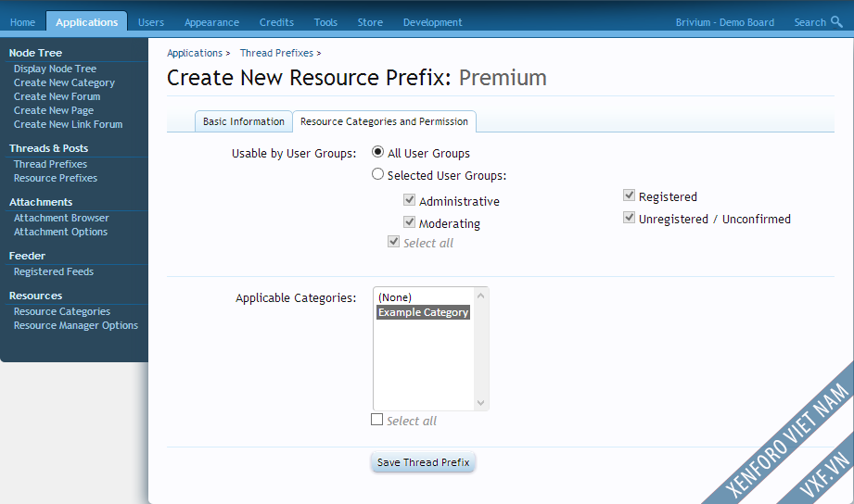
Task: Click the Save Thread Prefix button
Action: click(x=423, y=462)
